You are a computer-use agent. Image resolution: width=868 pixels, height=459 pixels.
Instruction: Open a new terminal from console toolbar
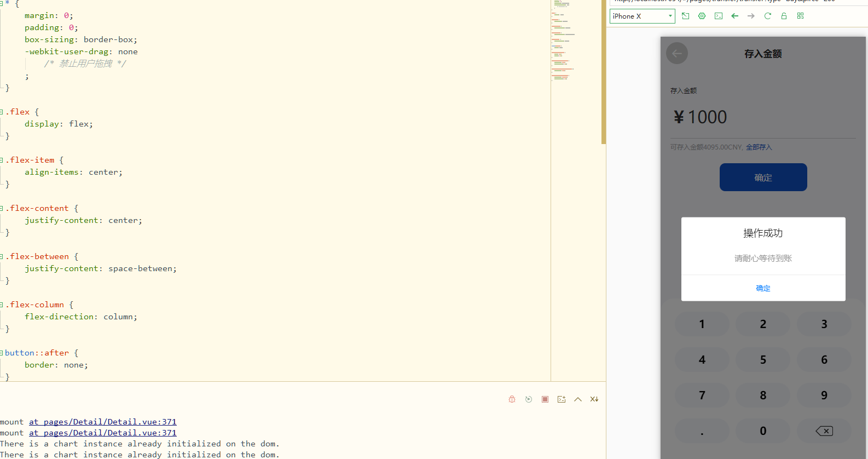coord(562,399)
